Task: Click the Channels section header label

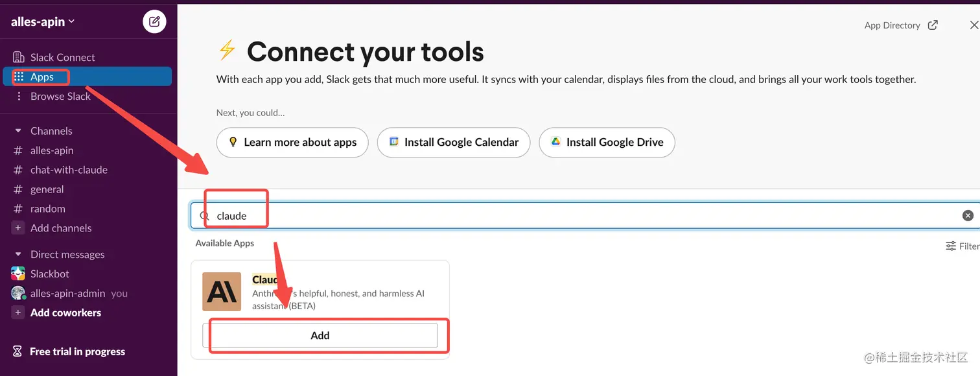Action: coord(51,131)
